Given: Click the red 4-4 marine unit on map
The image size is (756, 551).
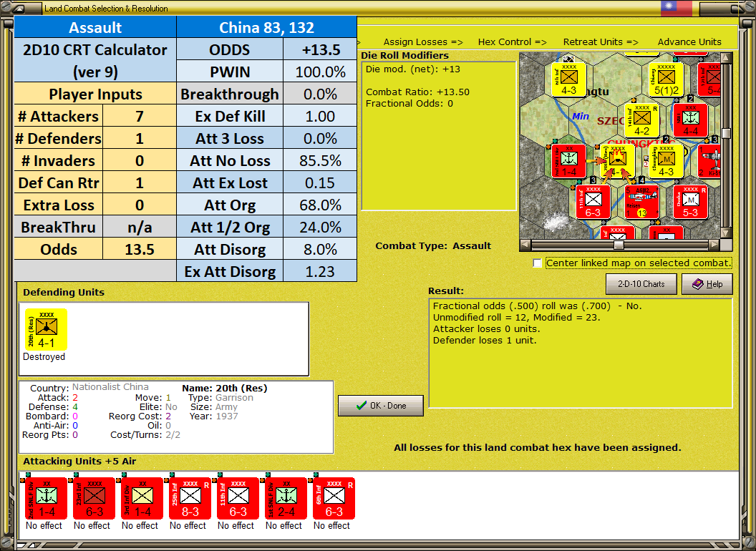Looking at the screenshot, I should pos(690,120).
